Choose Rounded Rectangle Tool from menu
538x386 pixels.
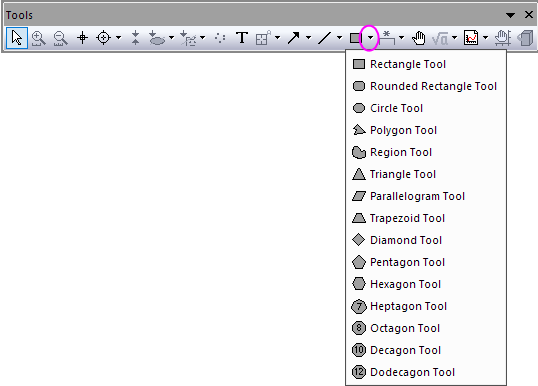tap(426, 86)
